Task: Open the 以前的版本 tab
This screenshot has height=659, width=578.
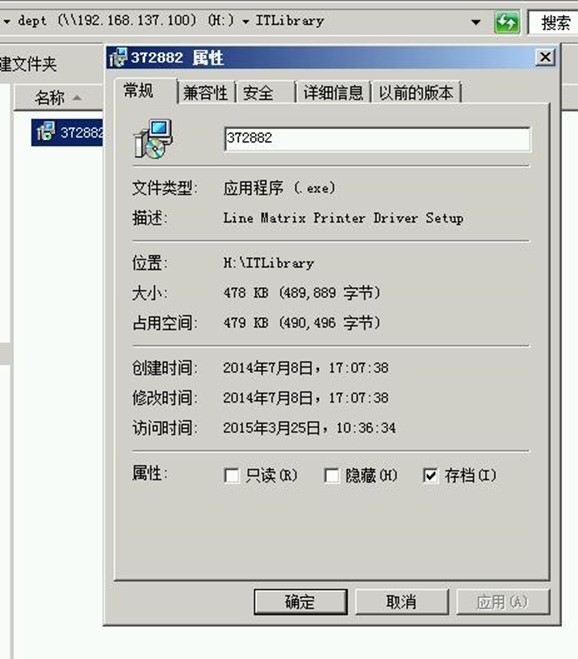Action: [x=416, y=93]
